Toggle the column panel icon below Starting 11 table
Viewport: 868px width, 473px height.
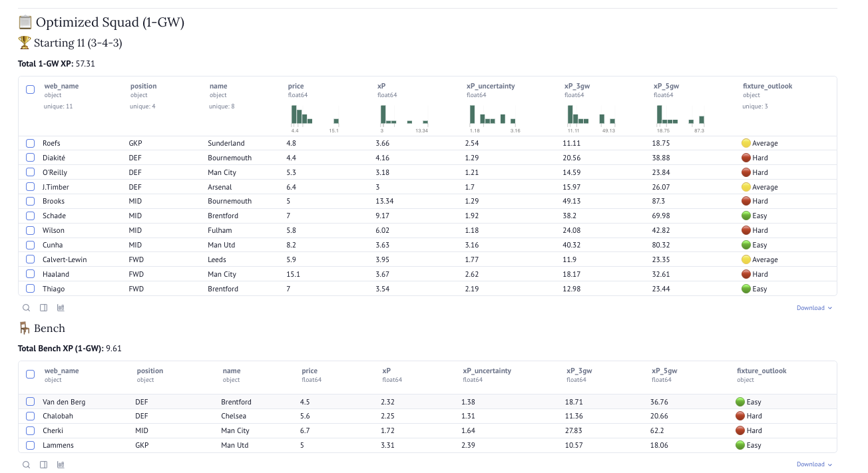click(43, 307)
